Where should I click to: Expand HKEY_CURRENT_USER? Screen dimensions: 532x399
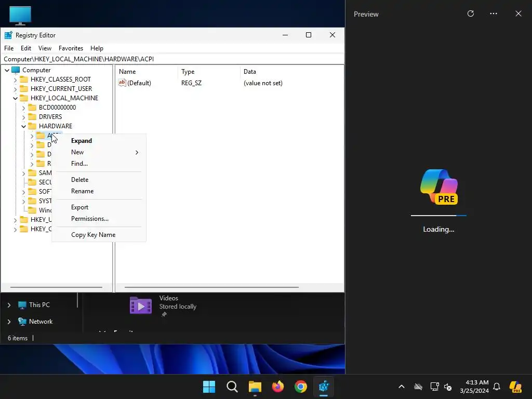(15, 89)
